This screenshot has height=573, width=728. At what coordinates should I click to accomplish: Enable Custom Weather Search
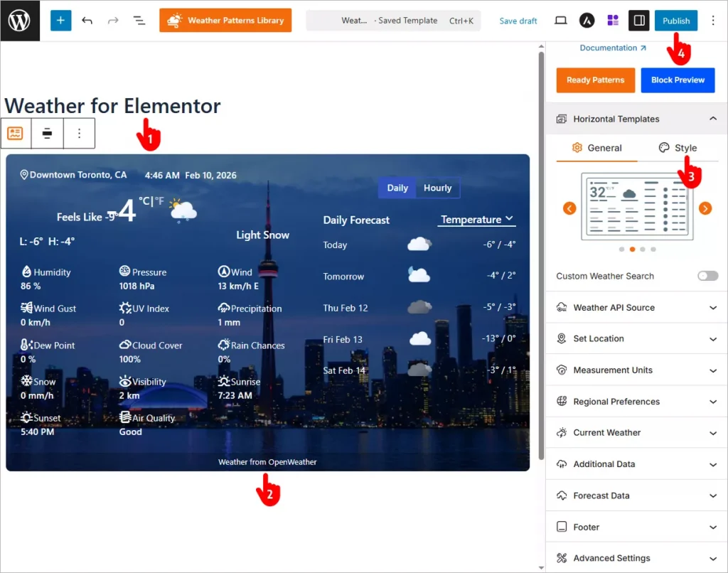tap(707, 276)
